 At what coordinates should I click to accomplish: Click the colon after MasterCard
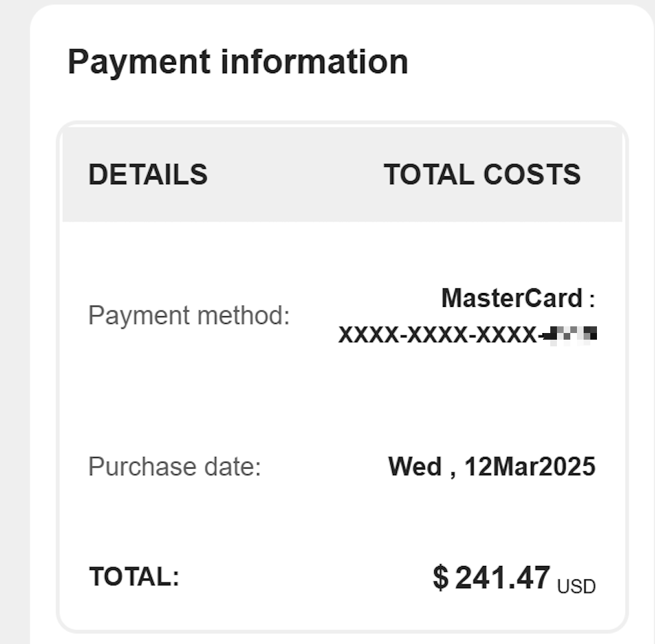592,300
